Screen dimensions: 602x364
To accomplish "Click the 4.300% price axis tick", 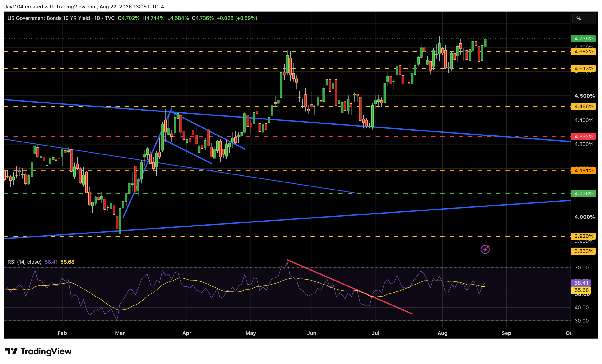I will pyautogui.click(x=584, y=144).
